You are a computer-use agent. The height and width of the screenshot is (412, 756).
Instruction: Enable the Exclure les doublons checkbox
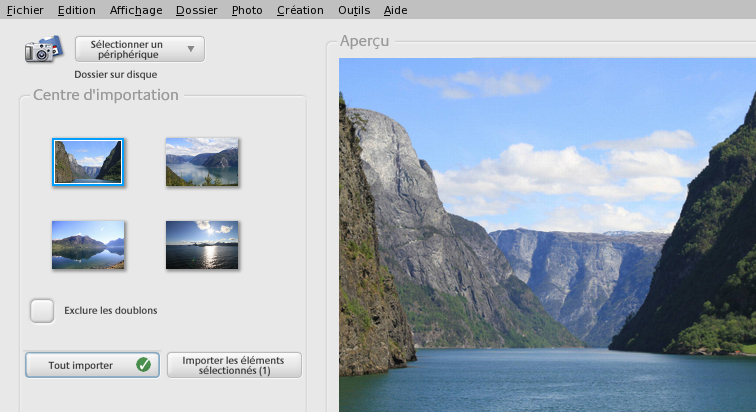pyautogui.click(x=42, y=311)
